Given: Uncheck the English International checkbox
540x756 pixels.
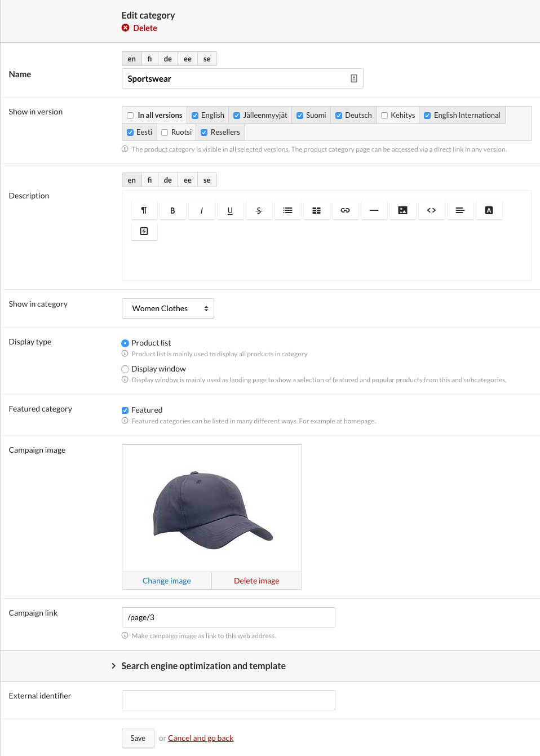Looking at the screenshot, I should (427, 116).
